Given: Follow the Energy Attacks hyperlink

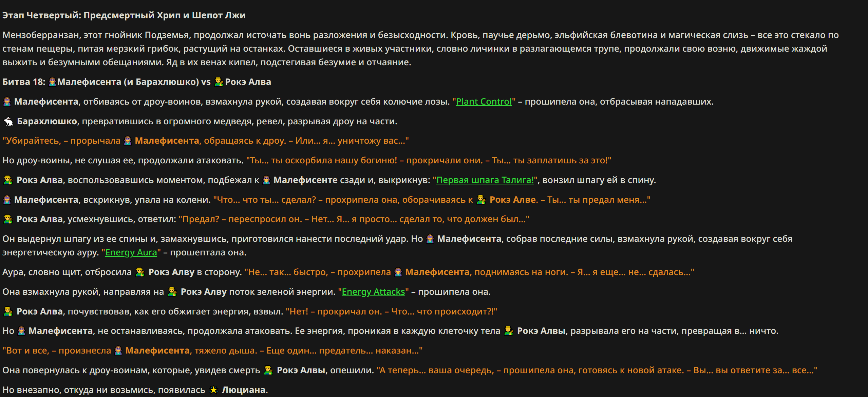Looking at the screenshot, I should pos(373,292).
